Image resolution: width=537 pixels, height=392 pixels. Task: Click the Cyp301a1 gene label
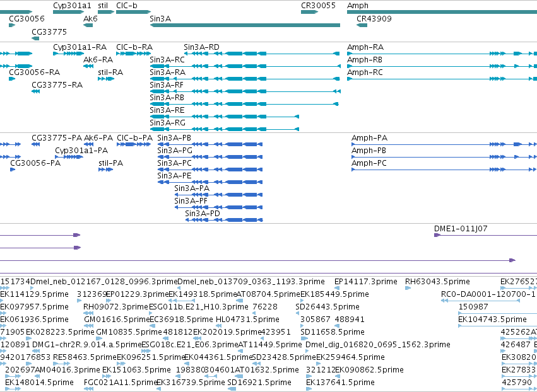(73, 6)
